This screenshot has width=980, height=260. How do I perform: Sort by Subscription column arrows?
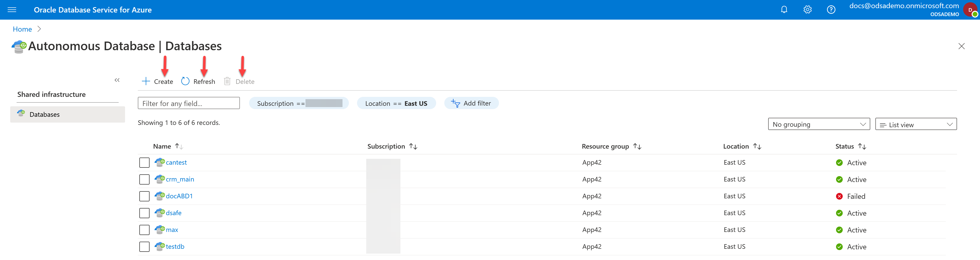(x=413, y=146)
